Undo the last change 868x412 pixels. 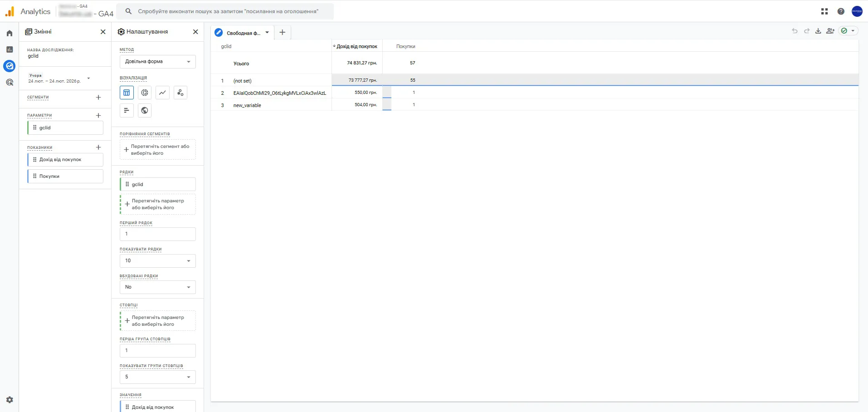pyautogui.click(x=795, y=31)
